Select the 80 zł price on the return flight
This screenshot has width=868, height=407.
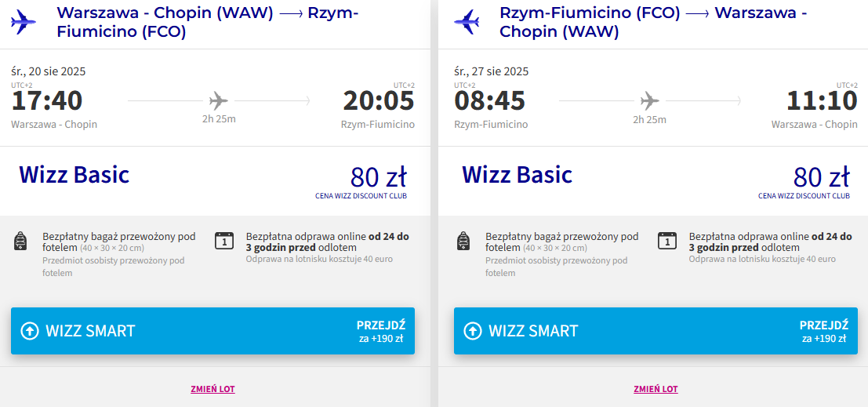click(x=822, y=176)
